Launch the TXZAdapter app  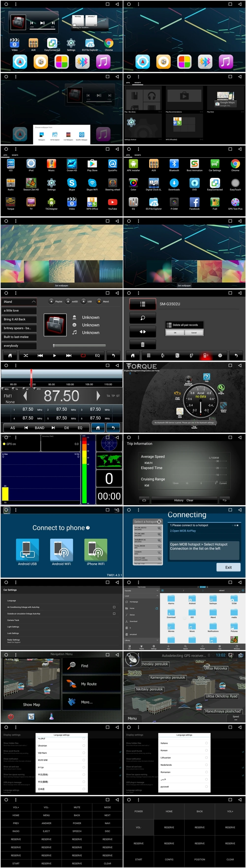(51, 202)
